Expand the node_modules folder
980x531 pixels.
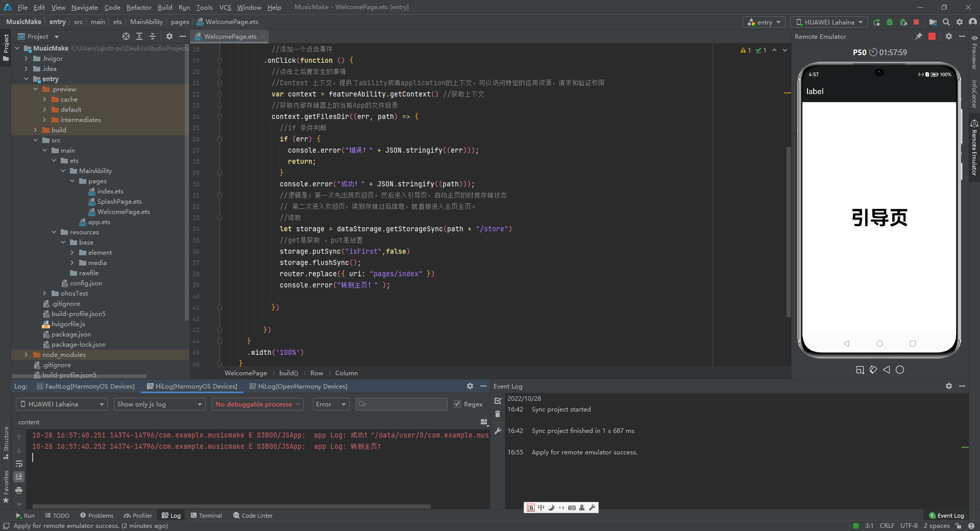(x=26, y=354)
